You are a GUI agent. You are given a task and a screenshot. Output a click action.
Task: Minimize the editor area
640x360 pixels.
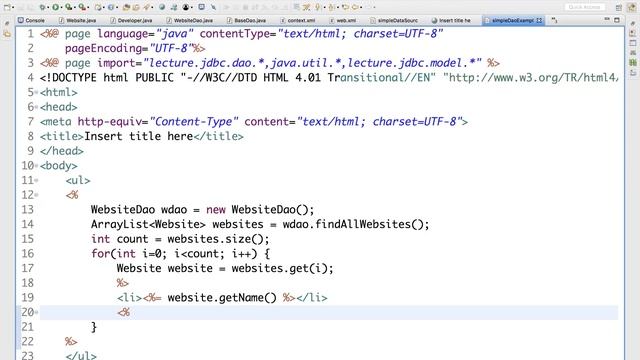607,19
